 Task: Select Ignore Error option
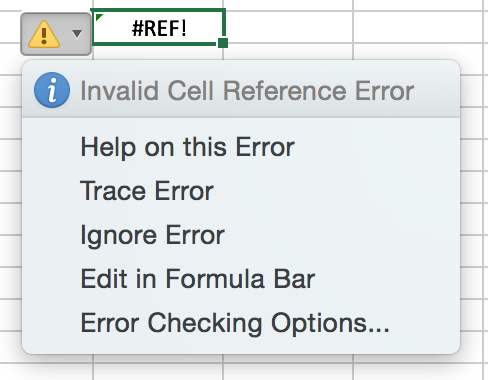(153, 235)
